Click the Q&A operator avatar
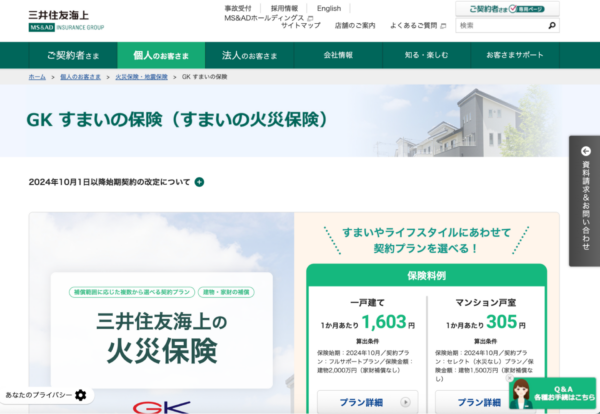The height and width of the screenshot is (414, 600). (521, 394)
